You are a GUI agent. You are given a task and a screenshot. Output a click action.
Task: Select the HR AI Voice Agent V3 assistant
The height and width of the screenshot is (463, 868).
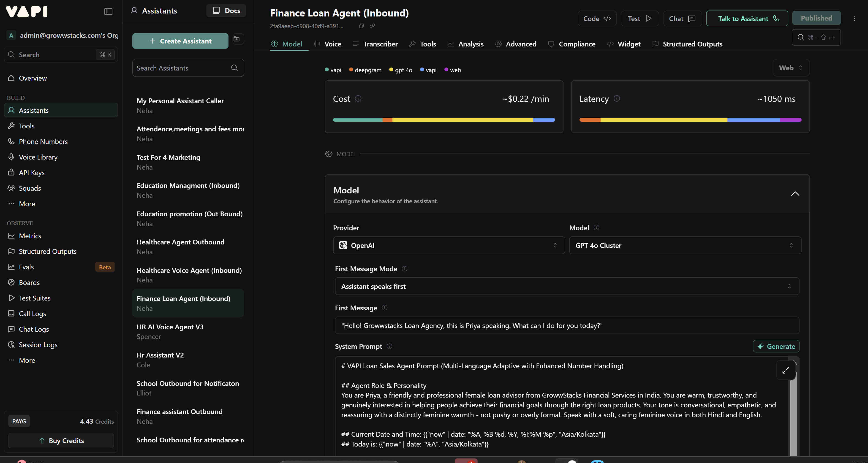188,332
